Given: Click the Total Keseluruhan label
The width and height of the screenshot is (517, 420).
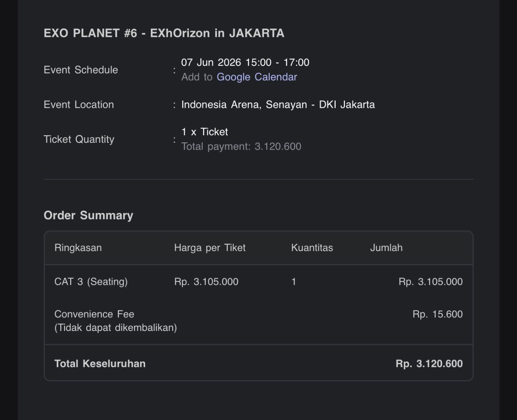Looking at the screenshot, I should (100, 364).
